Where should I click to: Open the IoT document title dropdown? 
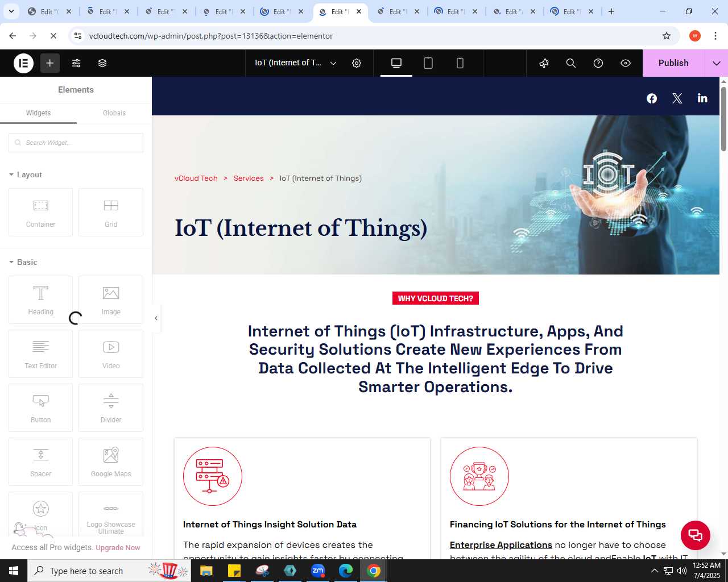click(296, 63)
